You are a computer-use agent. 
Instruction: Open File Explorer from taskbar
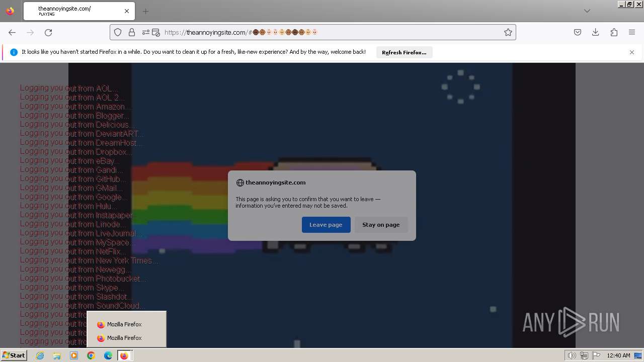[57, 355]
